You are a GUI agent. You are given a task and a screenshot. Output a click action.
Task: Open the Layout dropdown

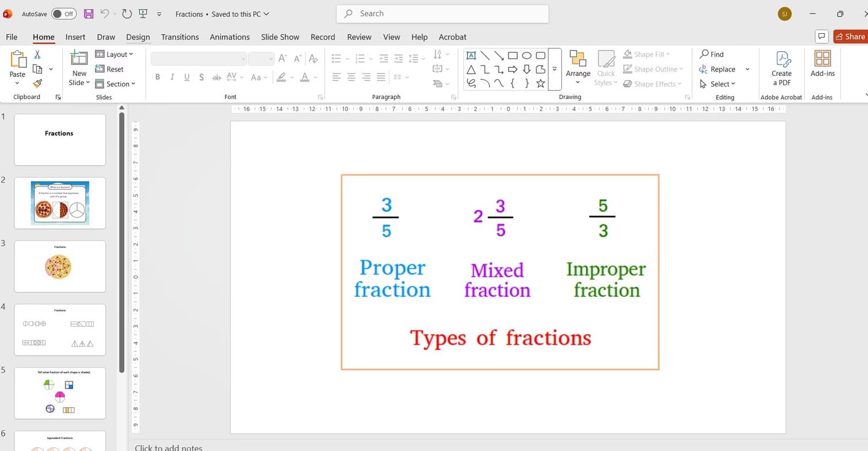point(116,54)
